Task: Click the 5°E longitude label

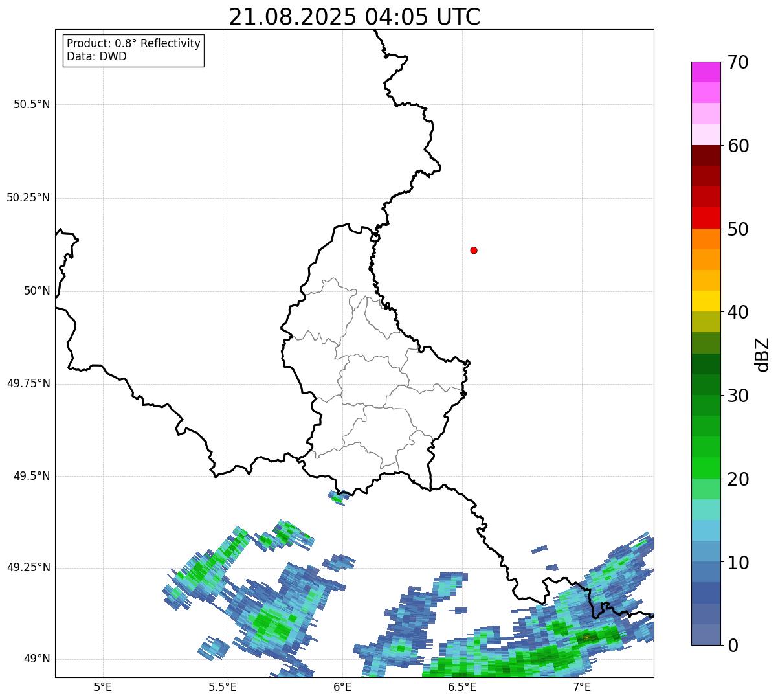Action: 103,686
